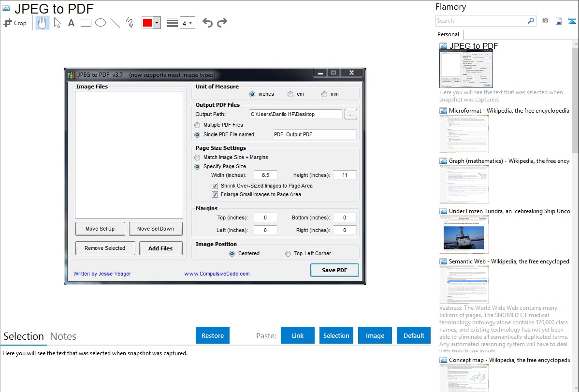
Task: Click Remove Selected button
Action: pos(105,248)
